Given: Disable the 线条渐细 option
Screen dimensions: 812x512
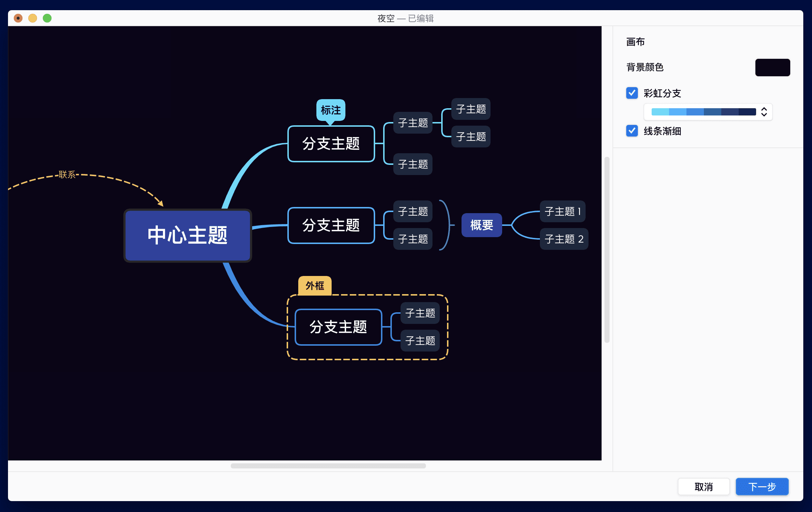Looking at the screenshot, I should pyautogui.click(x=632, y=131).
